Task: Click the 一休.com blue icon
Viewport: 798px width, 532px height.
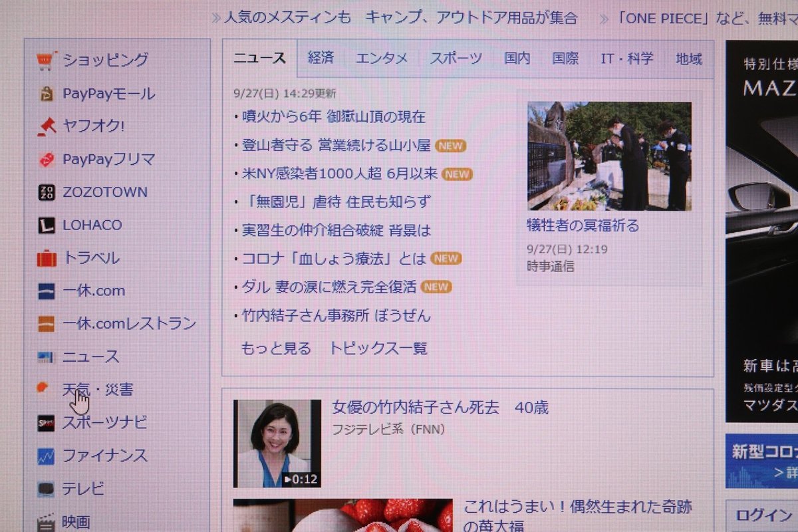Action: [46, 291]
